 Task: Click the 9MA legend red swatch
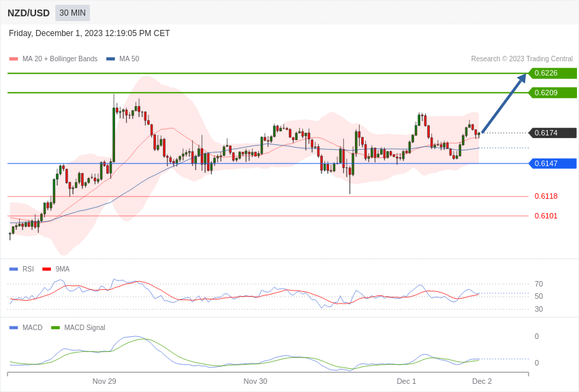tap(47, 269)
